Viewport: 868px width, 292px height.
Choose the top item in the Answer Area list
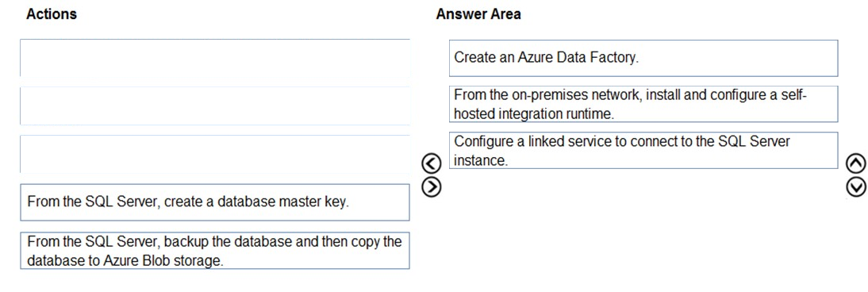(x=643, y=58)
